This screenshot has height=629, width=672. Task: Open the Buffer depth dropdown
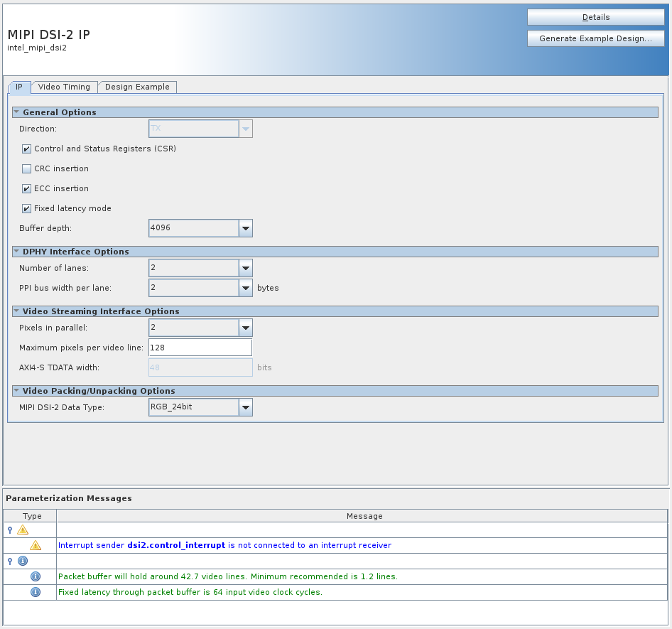point(246,228)
